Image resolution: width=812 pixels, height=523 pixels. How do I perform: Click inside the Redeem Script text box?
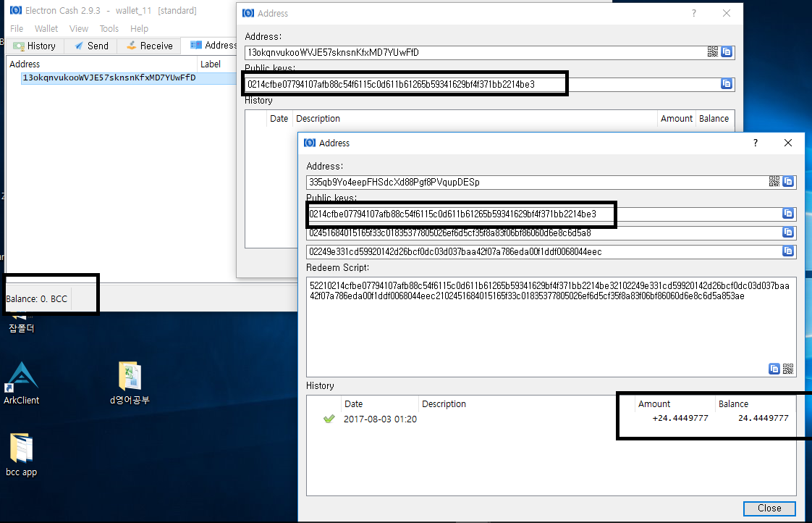tap(551, 327)
